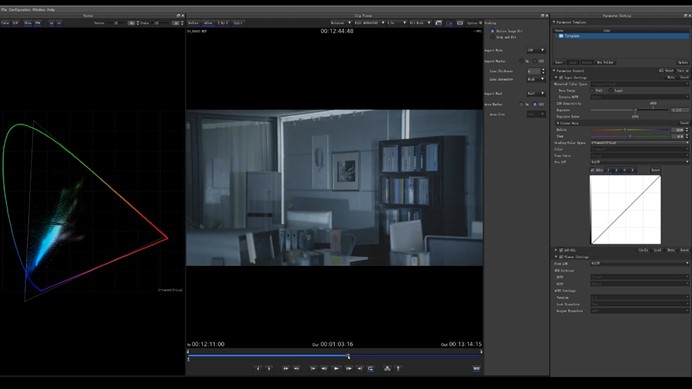
Task: Click the first viewer display icon after Fit dropdown
Action: click(x=438, y=23)
